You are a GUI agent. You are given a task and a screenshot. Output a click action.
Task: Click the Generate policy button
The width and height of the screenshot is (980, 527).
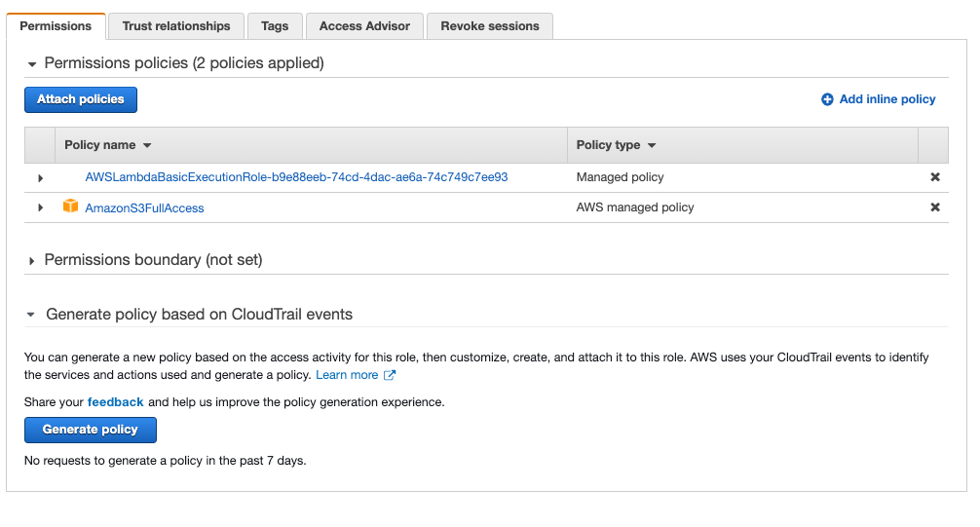[x=90, y=430]
